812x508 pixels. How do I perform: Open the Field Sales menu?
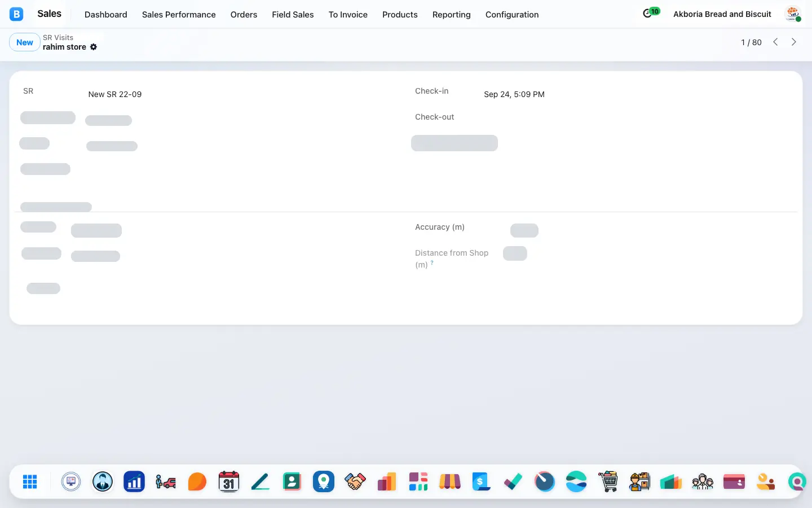click(x=293, y=14)
